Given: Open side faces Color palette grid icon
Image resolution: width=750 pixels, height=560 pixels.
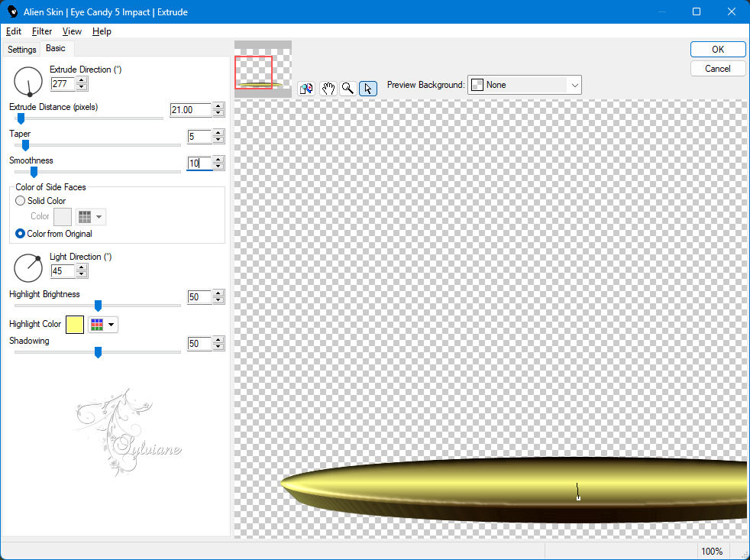Looking at the screenshot, I should pyautogui.click(x=85, y=217).
